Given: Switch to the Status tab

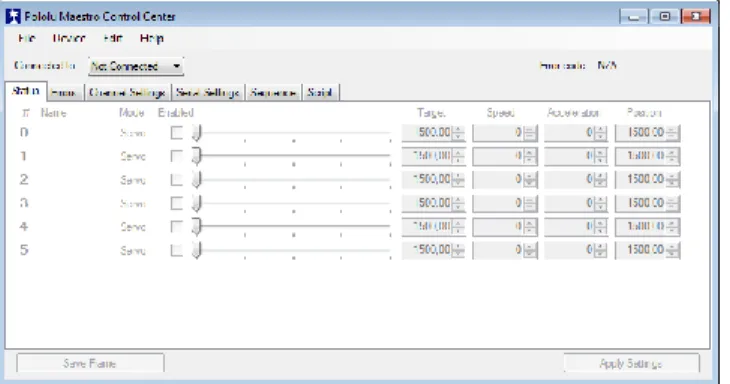Looking at the screenshot, I should click(x=26, y=91).
